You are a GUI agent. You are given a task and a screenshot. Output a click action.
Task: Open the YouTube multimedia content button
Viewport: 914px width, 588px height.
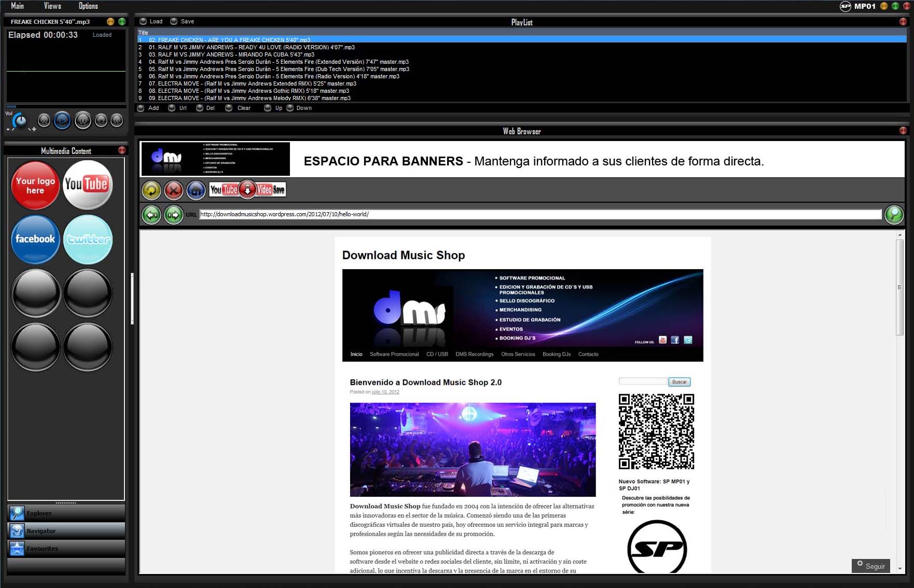[x=87, y=185]
